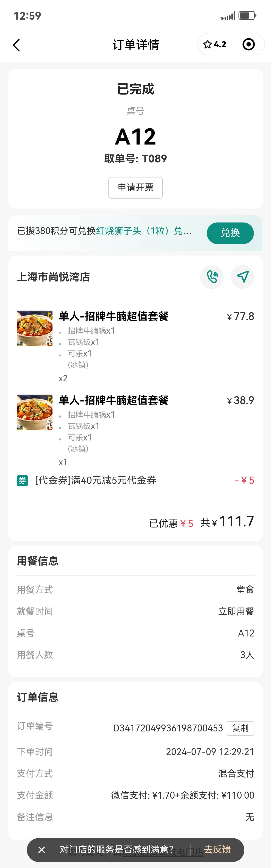Viewport: 271px width, 868px height.
Task: Tap the pickup number T089
Action: 154,159
